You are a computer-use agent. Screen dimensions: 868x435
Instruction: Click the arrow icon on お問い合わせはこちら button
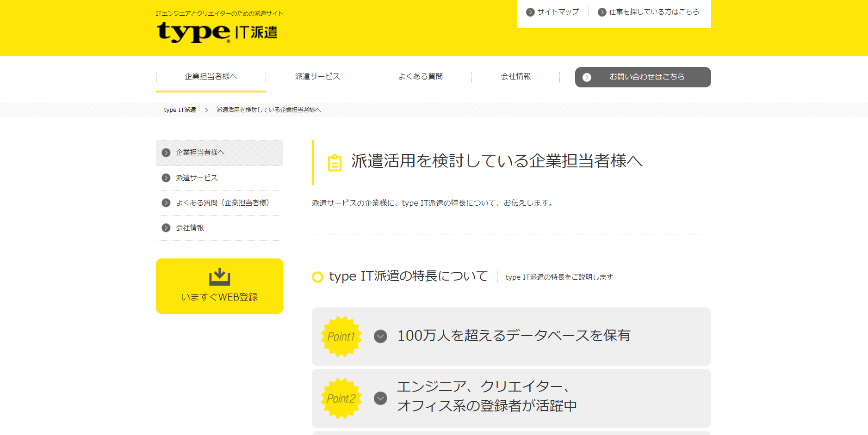click(588, 77)
